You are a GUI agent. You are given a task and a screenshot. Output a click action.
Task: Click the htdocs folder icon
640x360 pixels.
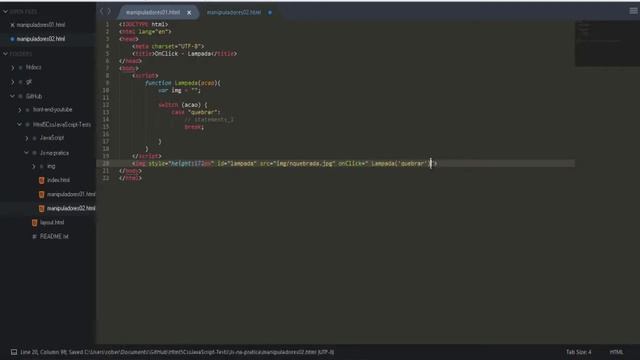pyautogui.click(x=20, y=67)
